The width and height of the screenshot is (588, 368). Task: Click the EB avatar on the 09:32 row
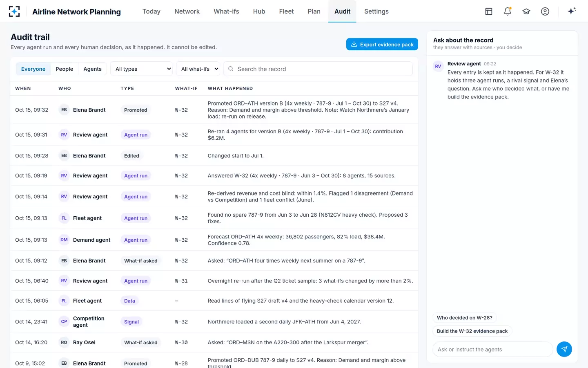64,110
